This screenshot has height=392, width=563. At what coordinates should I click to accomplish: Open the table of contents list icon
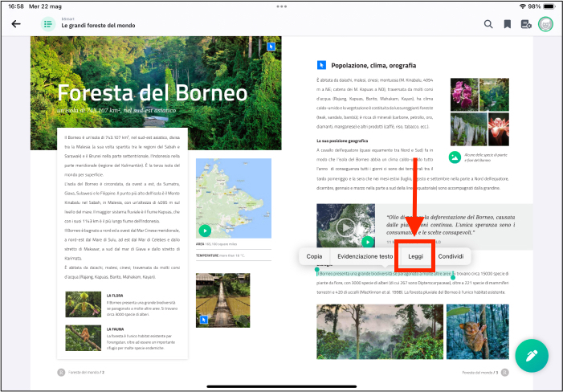pos(48,24)
